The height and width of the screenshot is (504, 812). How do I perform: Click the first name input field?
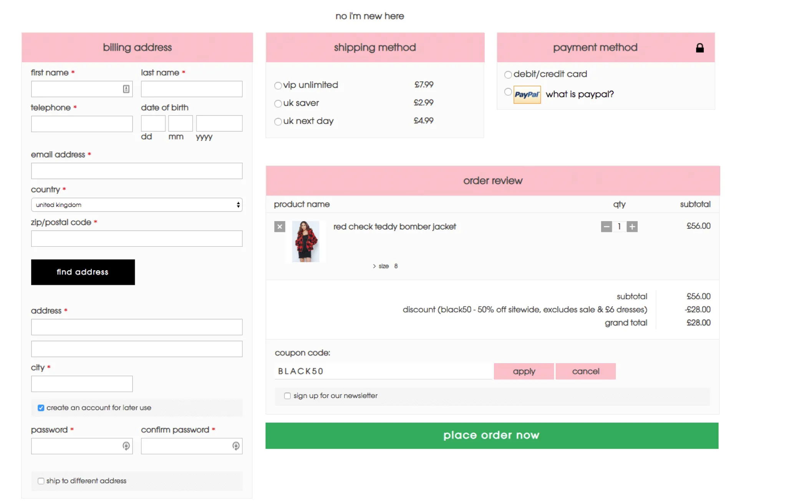pos(82,89)
